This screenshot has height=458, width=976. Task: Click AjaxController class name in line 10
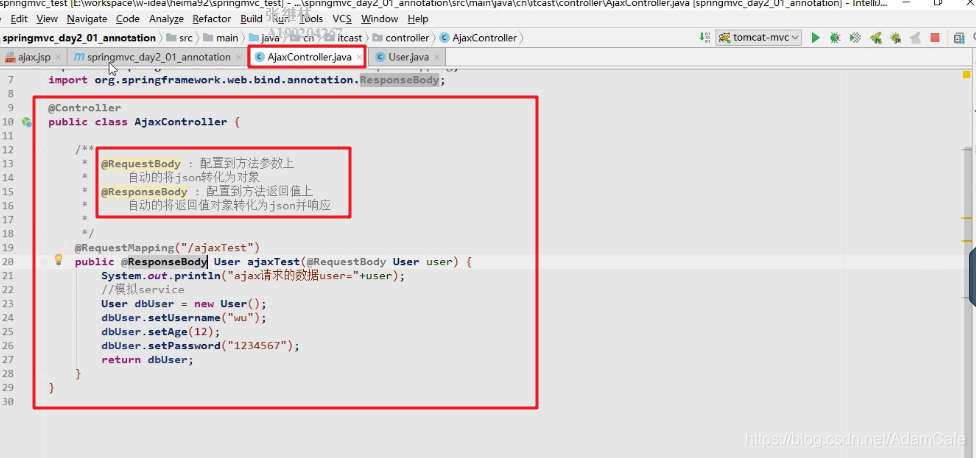click(181, 122)
